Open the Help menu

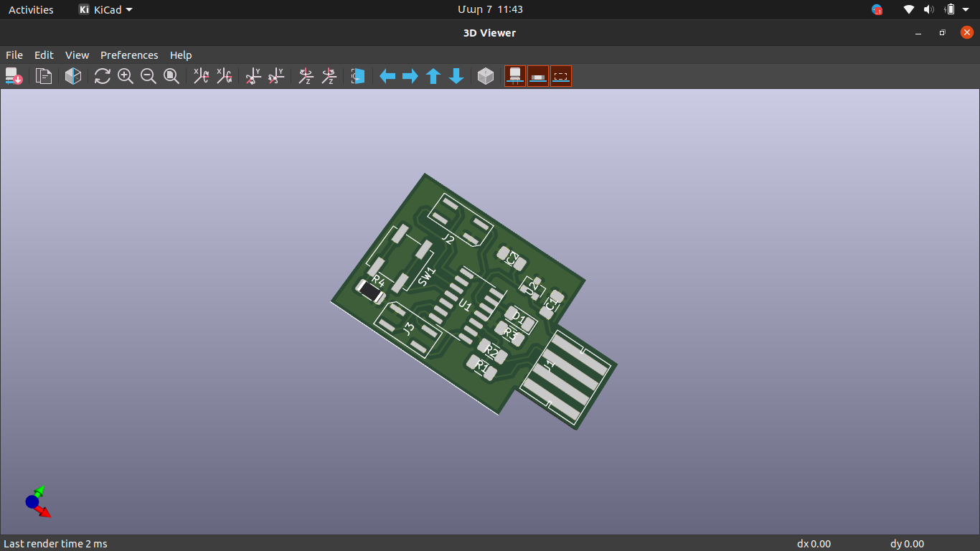coord(181,55)
